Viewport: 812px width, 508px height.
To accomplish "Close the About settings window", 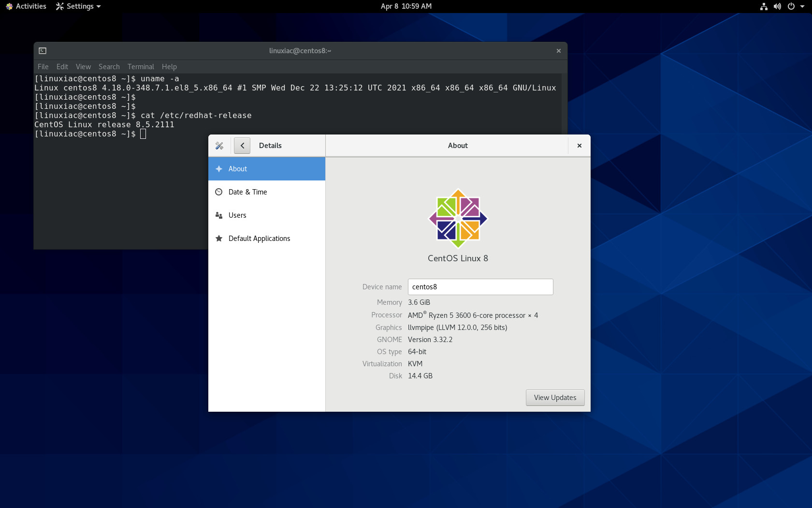I will [580, 146].
